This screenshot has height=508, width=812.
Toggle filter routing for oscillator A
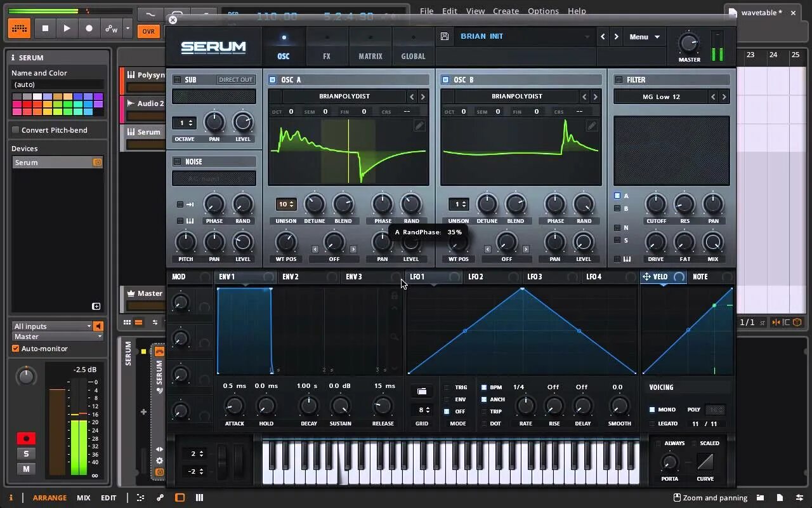pyautogui.click(x=617, y=196)
